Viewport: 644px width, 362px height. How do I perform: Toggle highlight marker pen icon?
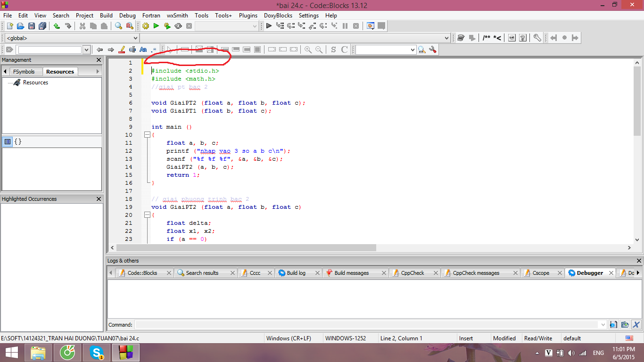[x=122, y=49]
